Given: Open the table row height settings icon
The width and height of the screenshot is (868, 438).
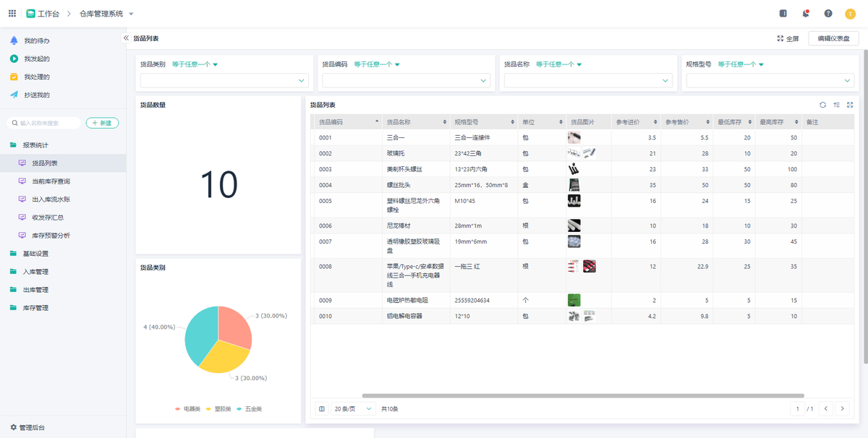Looking at the screenshot, I should 836,105.
